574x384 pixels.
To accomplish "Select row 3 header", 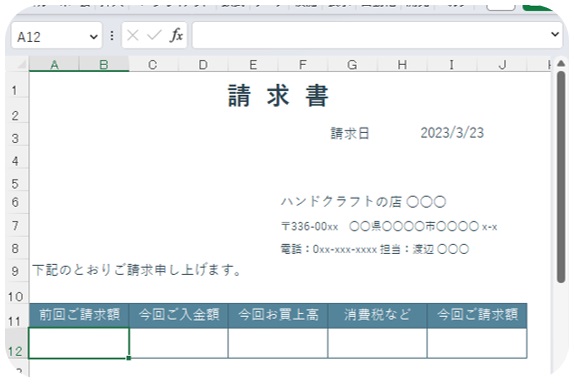I will point(15,138).
